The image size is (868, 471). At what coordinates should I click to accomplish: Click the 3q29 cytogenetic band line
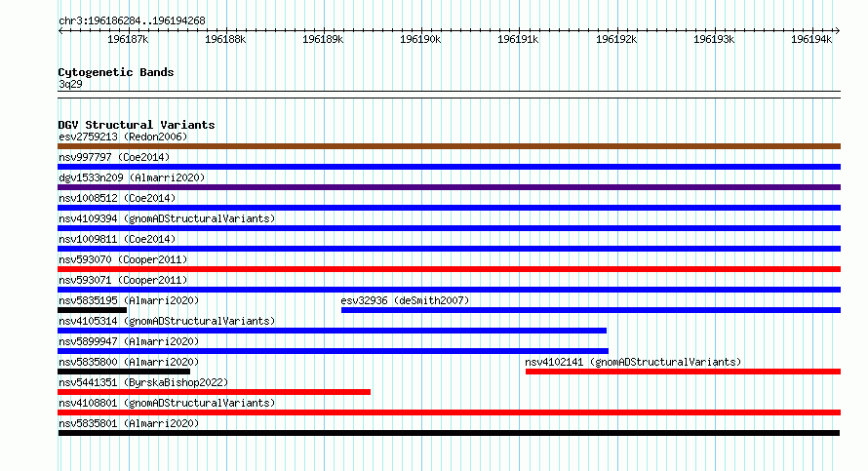pyautogui.click(x=449, y=95)
